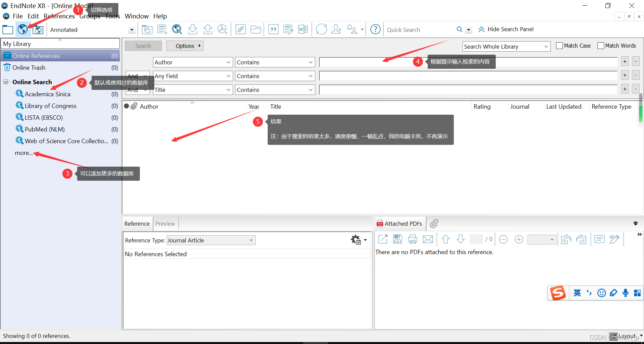This screenshot has height=344, width=644.
Task: Open the Search Whole Library dropdown
Action: tap(506, 47)
